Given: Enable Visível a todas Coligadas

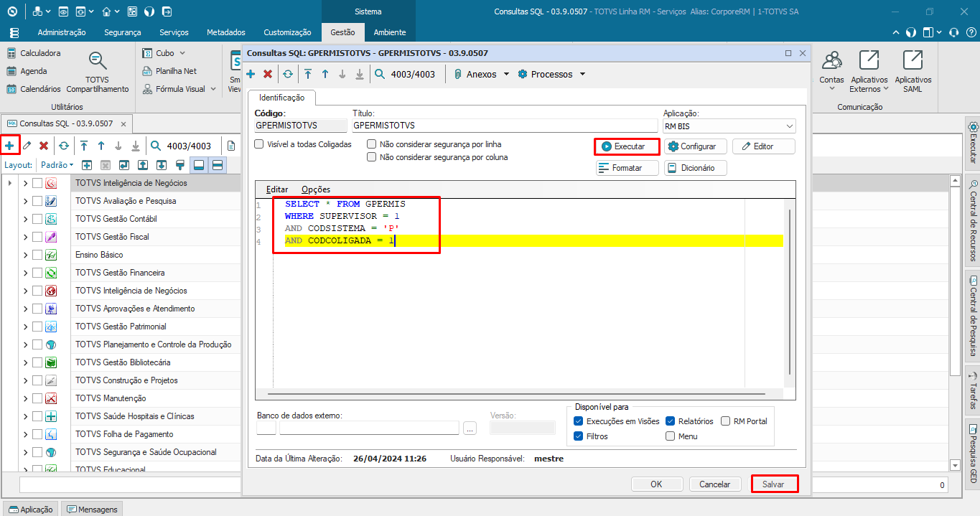Looking at the screenshot, I should (x=259, y=144).
